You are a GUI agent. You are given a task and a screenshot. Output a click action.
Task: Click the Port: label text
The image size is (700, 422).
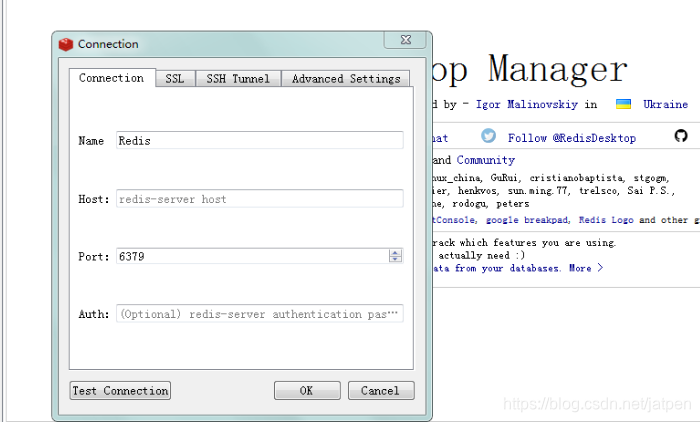94,256
